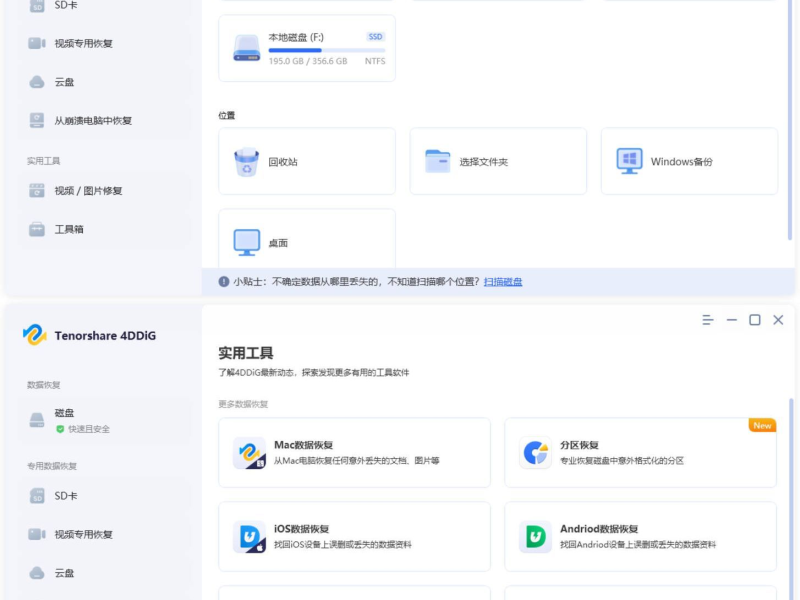
Task: Click 分区恢复 pie-chart icon
Action: (536, 453)
